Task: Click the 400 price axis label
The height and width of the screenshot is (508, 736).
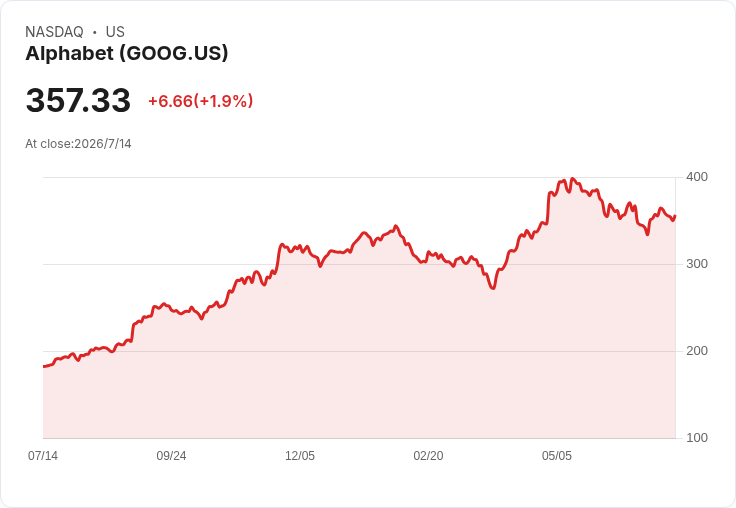Action: click(x=697, y=177)
